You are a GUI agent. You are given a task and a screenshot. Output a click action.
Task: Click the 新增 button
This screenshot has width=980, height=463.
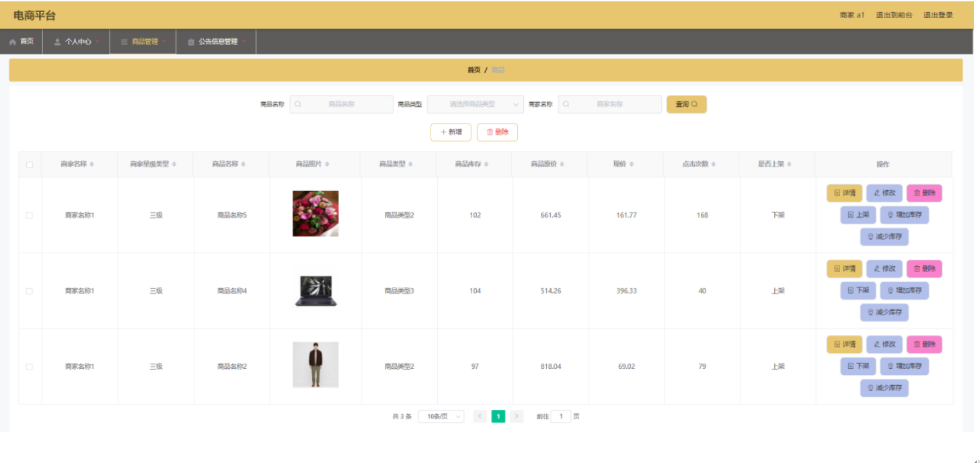coord(451,132)
